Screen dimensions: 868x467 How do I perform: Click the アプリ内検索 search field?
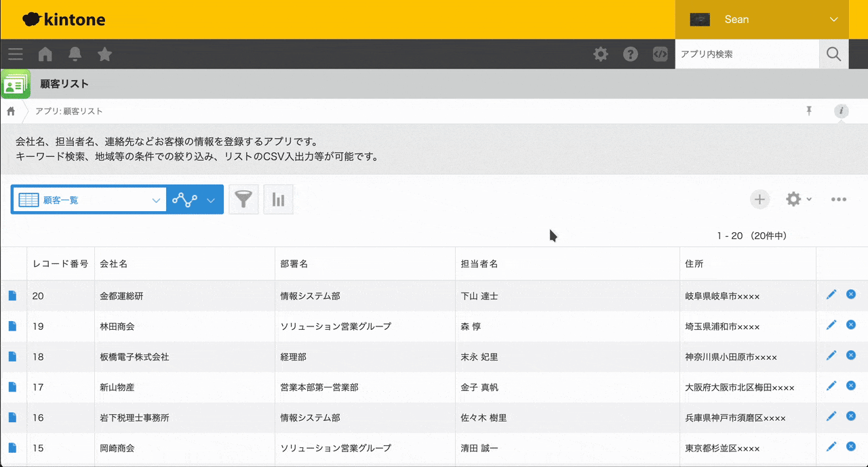[x=746, y=54]
